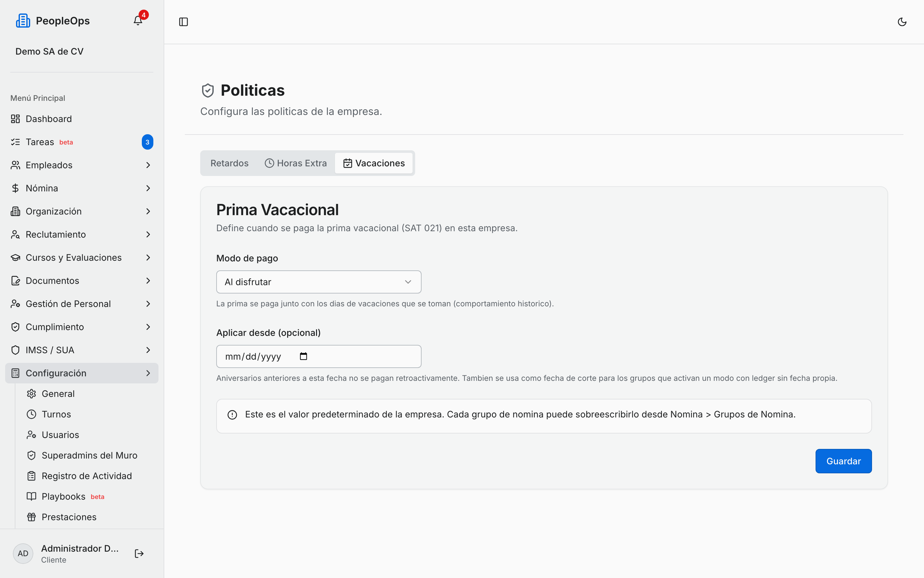Viewport: 924px width, 578px height.
Task: Click the calendar picker icon in date field
Action: tap(304, 356)
